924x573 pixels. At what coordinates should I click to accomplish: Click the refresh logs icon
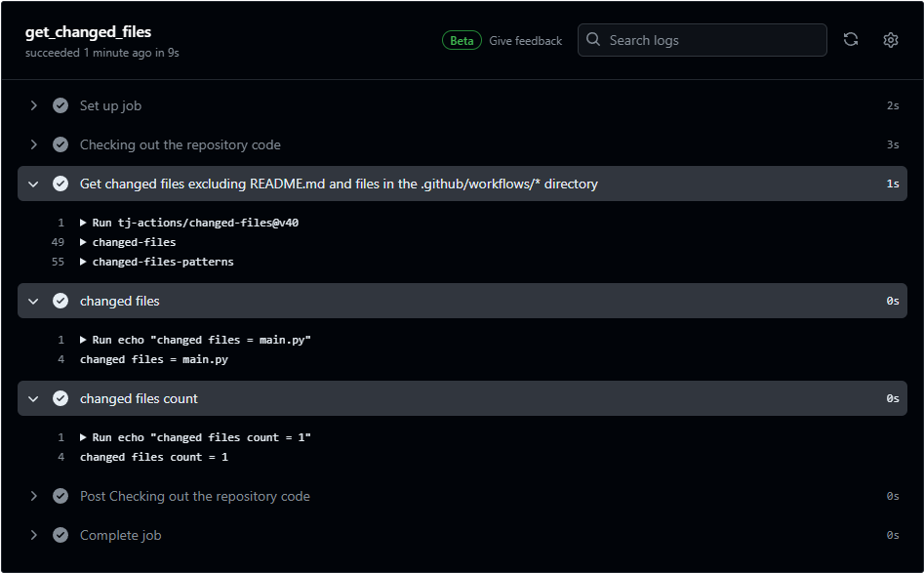pyautogui.click(x=851, y=40)
